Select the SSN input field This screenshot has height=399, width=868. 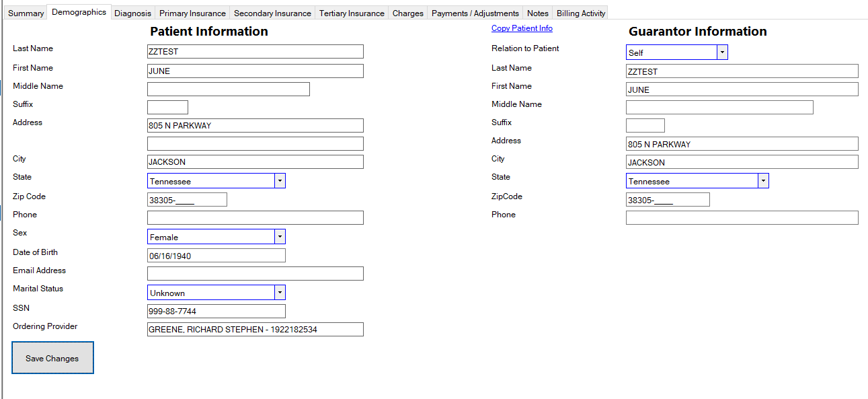(216, 312)
